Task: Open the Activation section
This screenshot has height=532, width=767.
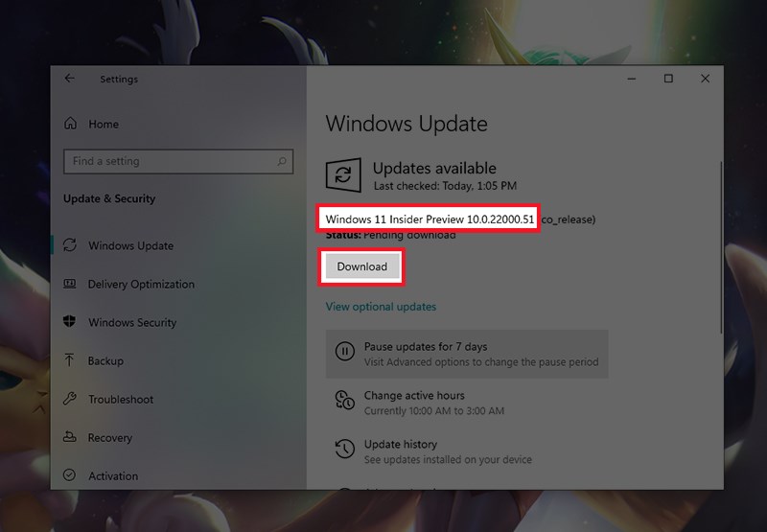Action: 113,475
